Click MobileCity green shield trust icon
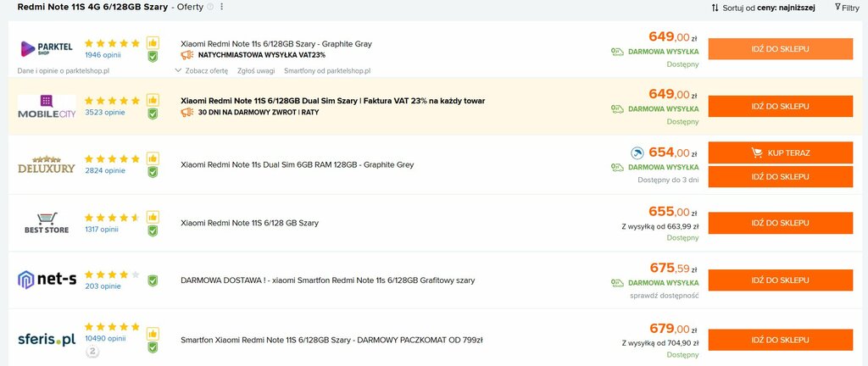The width and height of the screenshot is (868, 366). click(153, 114)
